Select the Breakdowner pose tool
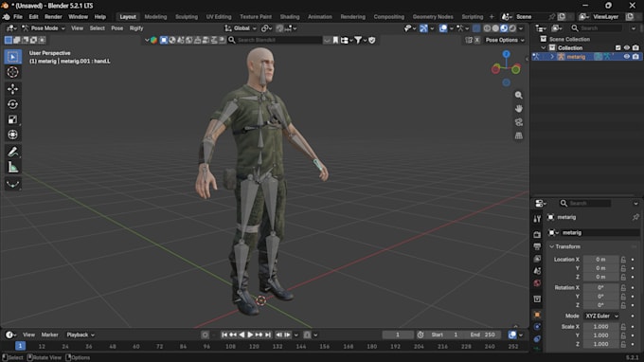The width and height of the screenshot is (644, 362). 12,184
